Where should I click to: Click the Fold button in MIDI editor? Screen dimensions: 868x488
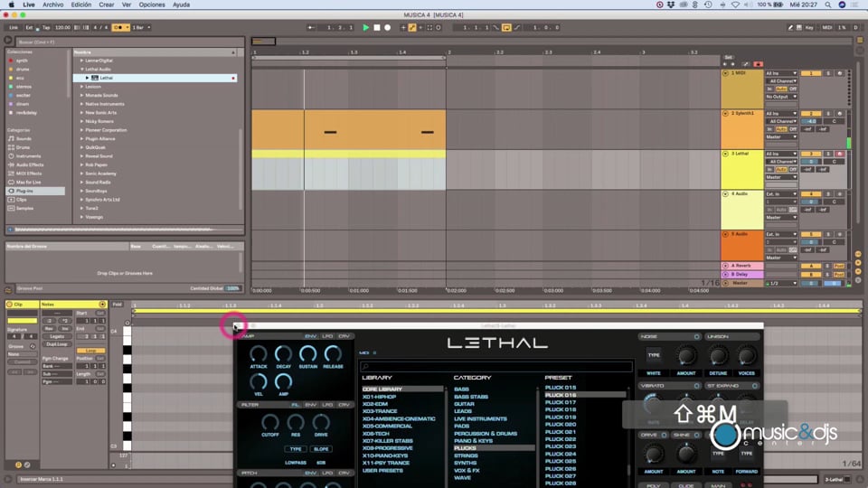click(x=117, y=305)
